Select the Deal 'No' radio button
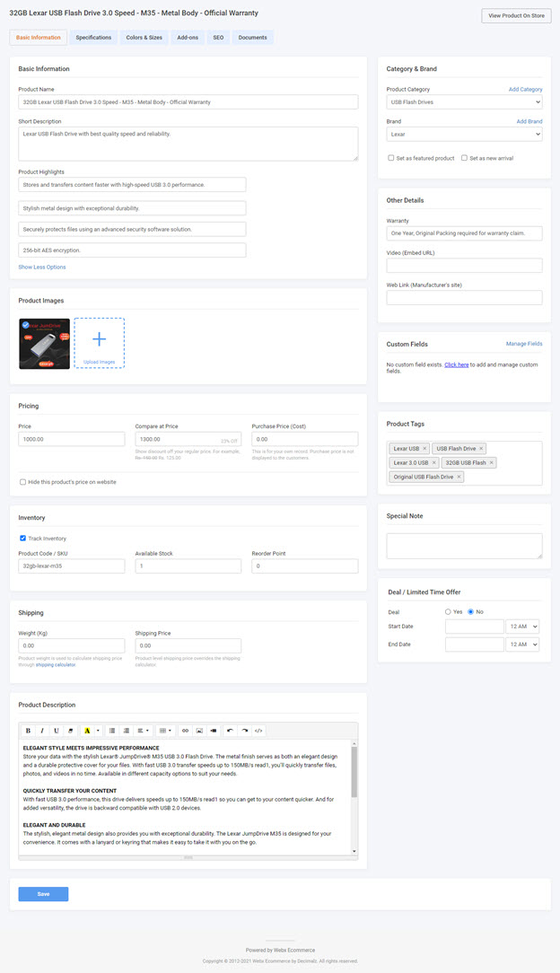560x973 pixels. coord(470,612)
